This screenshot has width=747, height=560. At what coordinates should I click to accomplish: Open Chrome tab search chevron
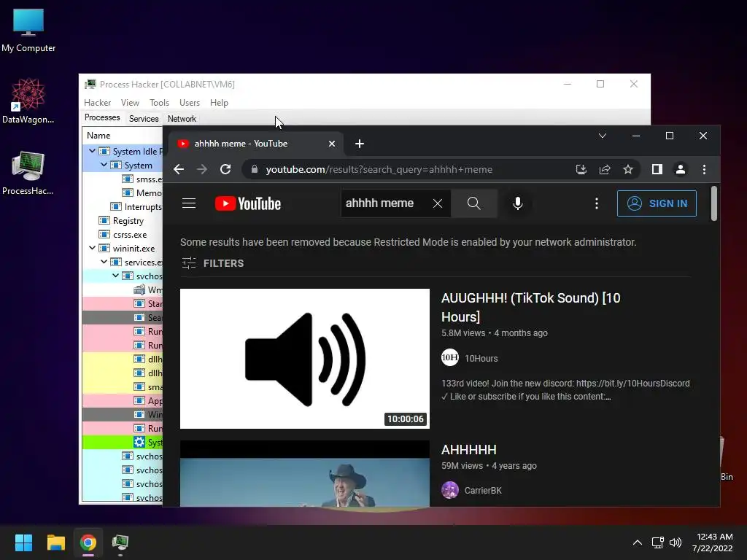click(x=602, y=136)
